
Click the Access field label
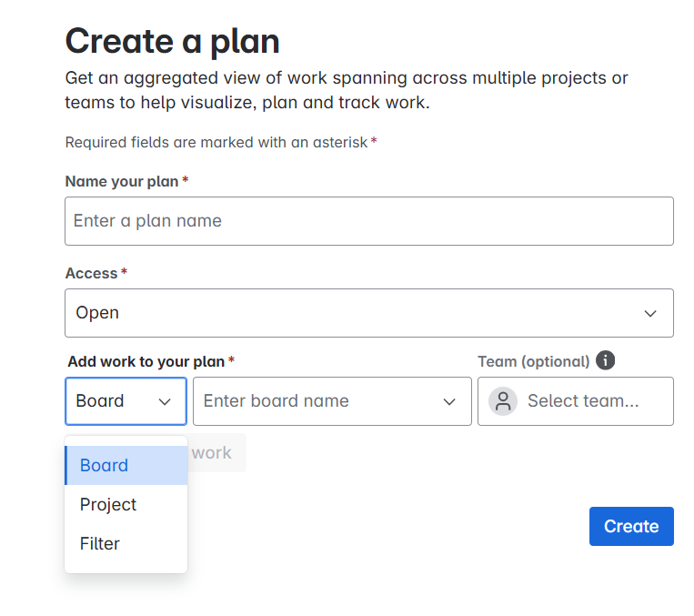coord(91,273)
